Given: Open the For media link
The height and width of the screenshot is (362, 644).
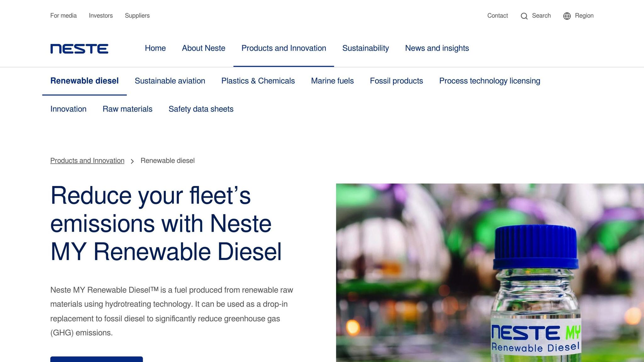Looking at the screenshot, I should click(64, 16).
